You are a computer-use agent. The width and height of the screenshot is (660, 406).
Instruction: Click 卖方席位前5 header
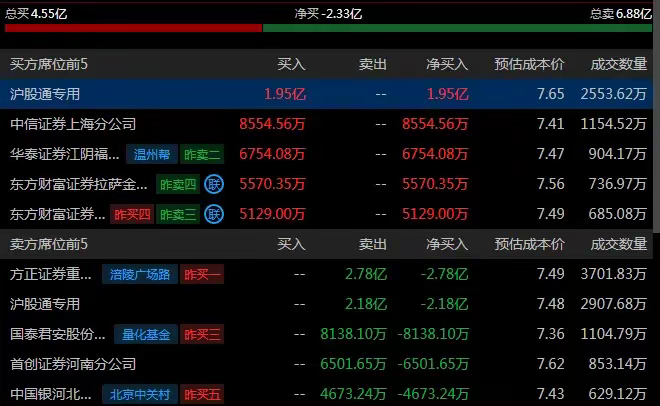pyautogui.click(x=49, y=244)
